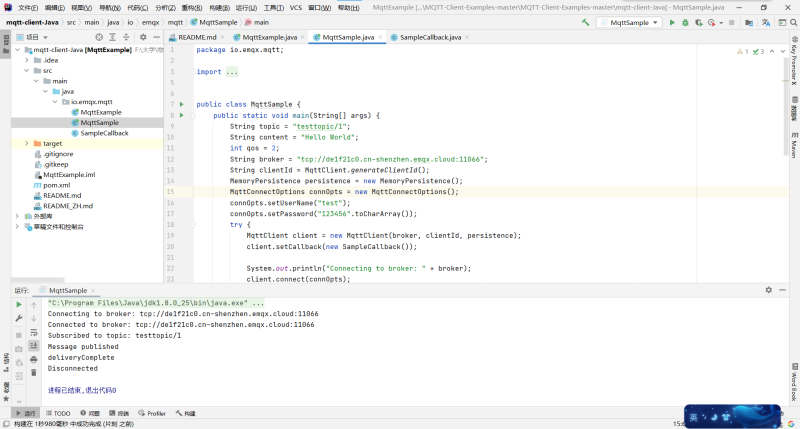This screenshot has height=429, width=800.
Task: Open the 编辑(E) menu
Action: click(55, 8)
